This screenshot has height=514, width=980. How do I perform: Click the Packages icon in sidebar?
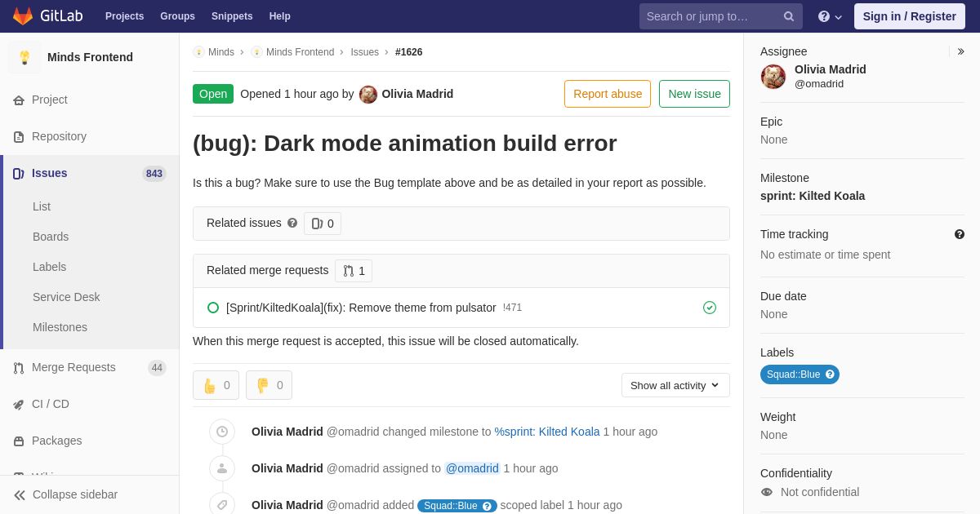[x=19, y=441]
